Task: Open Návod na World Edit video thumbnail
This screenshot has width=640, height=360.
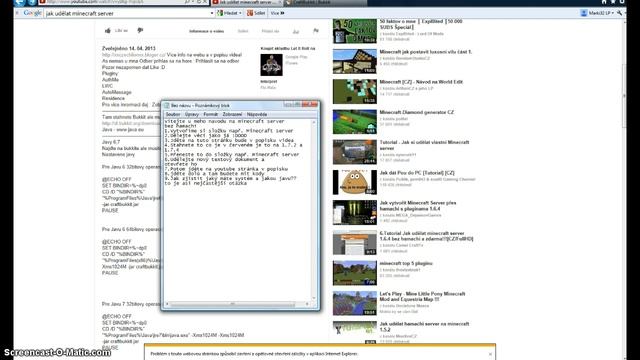Action: coord(355,91)
